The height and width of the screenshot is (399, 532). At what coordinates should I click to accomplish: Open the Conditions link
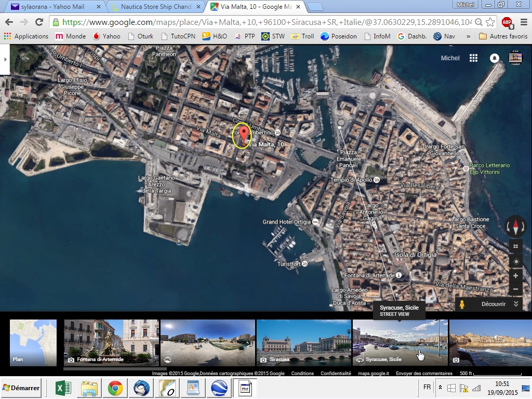click(302, 373)
